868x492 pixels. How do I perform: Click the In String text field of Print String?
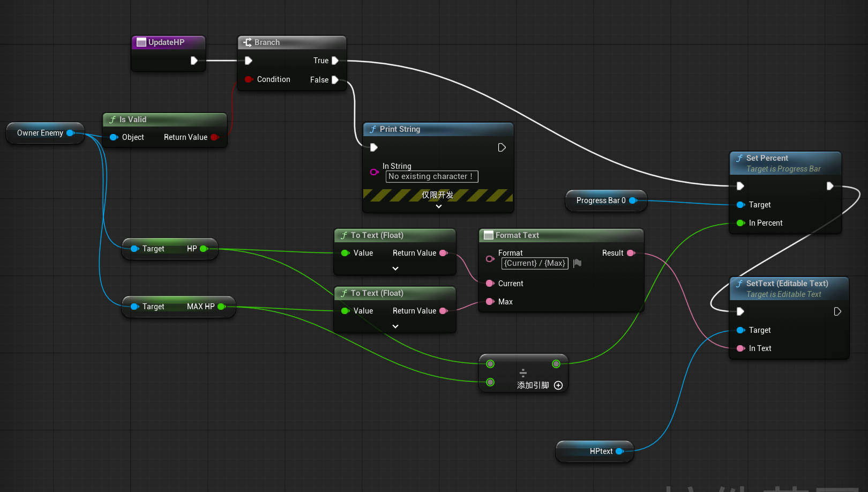click(431, 176)
